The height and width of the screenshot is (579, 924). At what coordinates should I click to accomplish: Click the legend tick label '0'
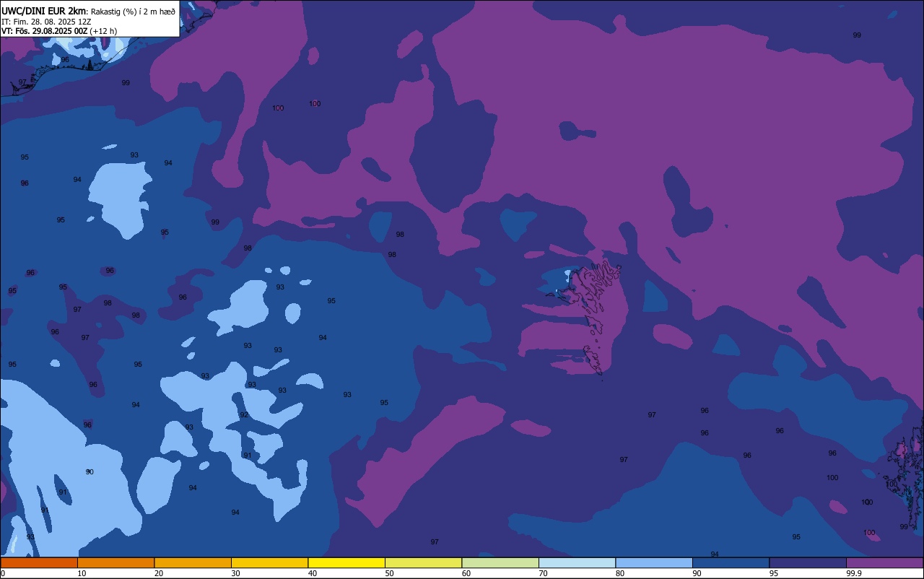3,573
